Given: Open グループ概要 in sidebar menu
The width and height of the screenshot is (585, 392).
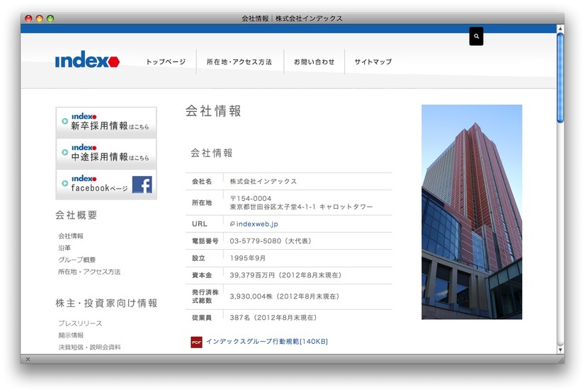Looking at the screenshot, I should click(76, 260).
